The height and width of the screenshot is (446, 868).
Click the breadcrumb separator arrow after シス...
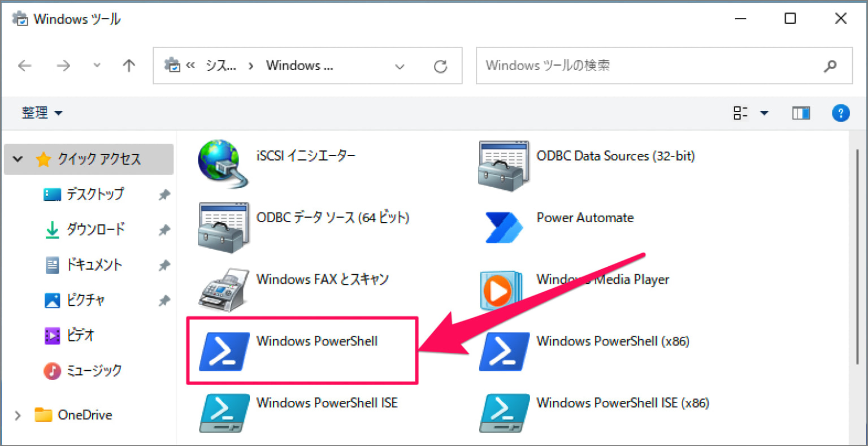click(x=251, y=66)
